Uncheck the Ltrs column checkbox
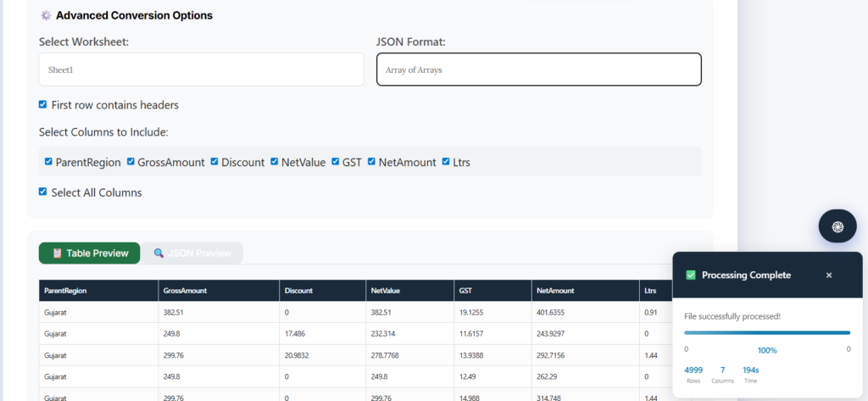 pyautogui.click(x=446, y=162)
